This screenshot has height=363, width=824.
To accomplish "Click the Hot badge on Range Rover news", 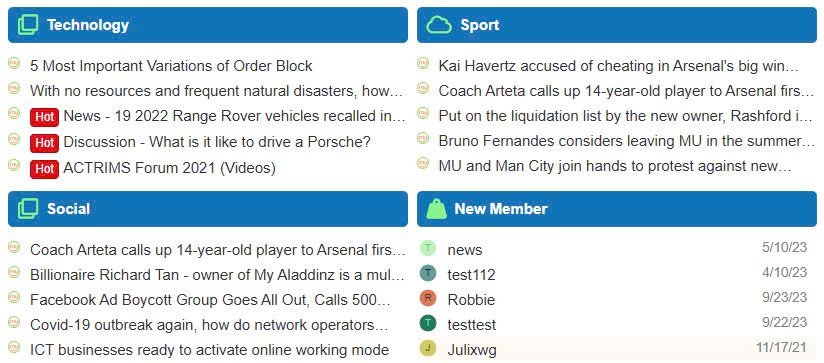I will [45, 117].
